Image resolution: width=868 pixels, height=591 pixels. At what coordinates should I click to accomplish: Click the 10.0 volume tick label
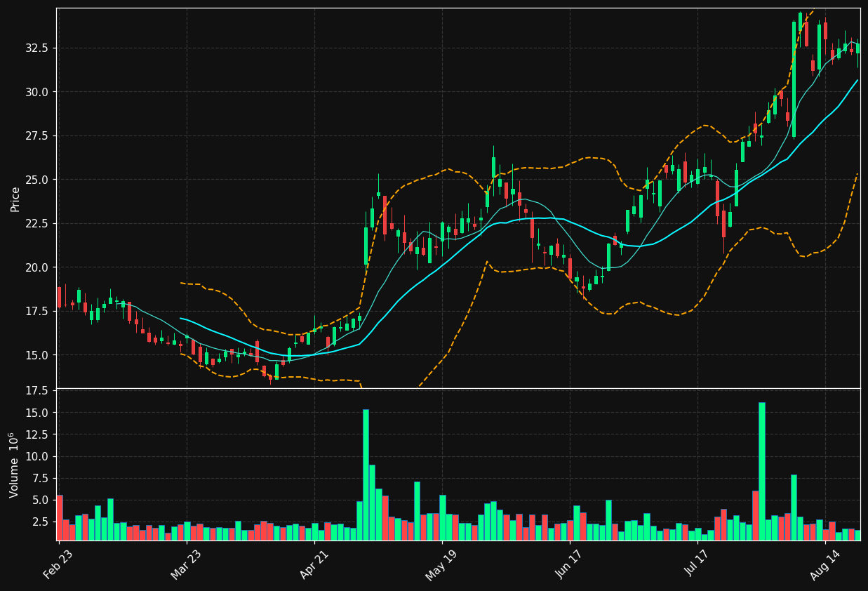37,456
